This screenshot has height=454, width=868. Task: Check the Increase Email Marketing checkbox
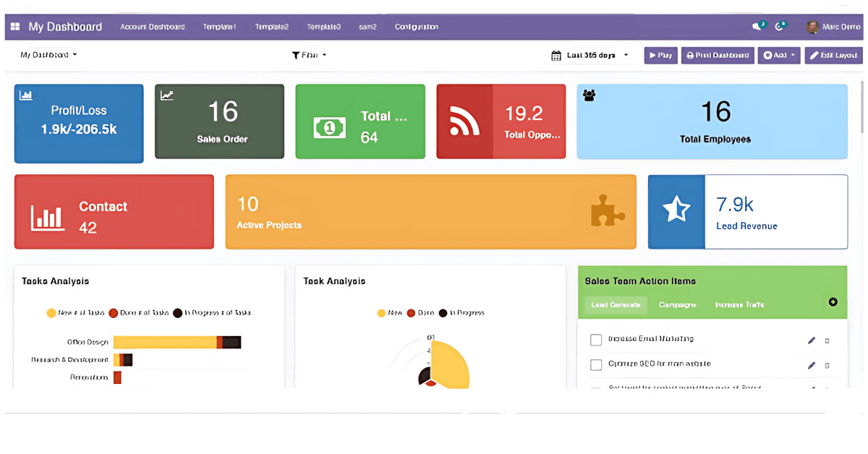[x=596, y=339]
